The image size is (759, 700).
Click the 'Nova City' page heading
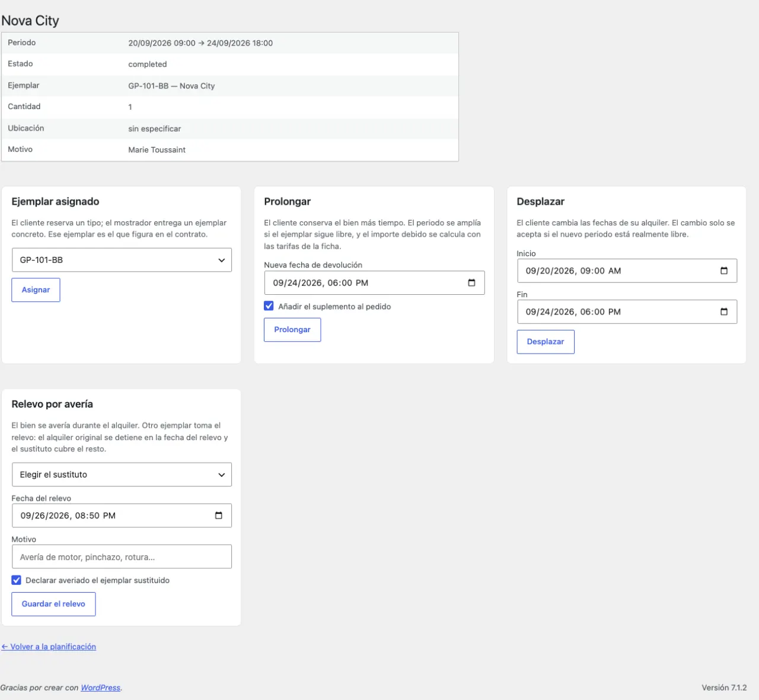30,21
